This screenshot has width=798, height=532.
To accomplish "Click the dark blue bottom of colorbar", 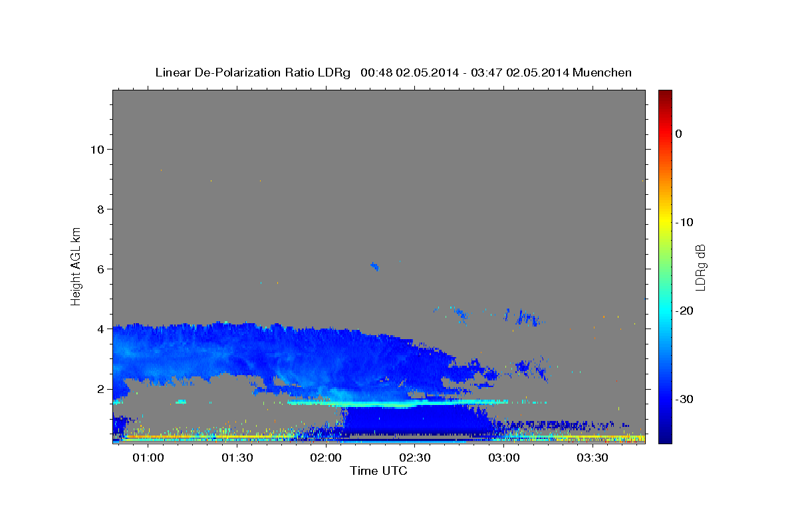I will [665, 436].
